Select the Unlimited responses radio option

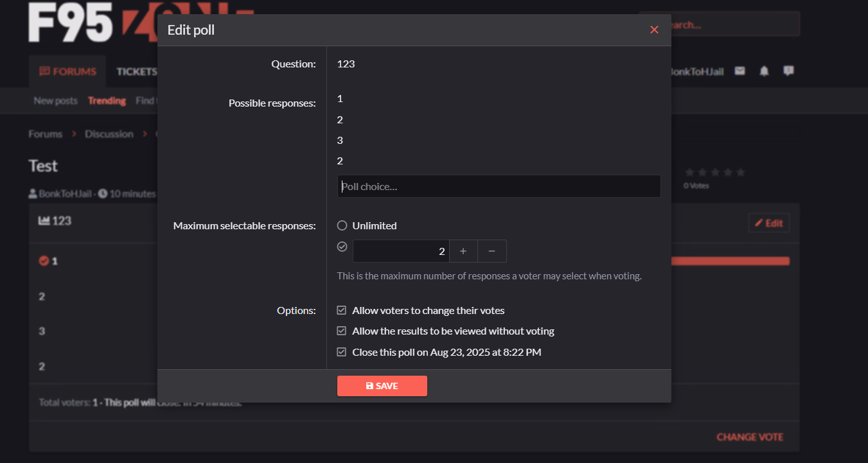(x=342, y=225)
